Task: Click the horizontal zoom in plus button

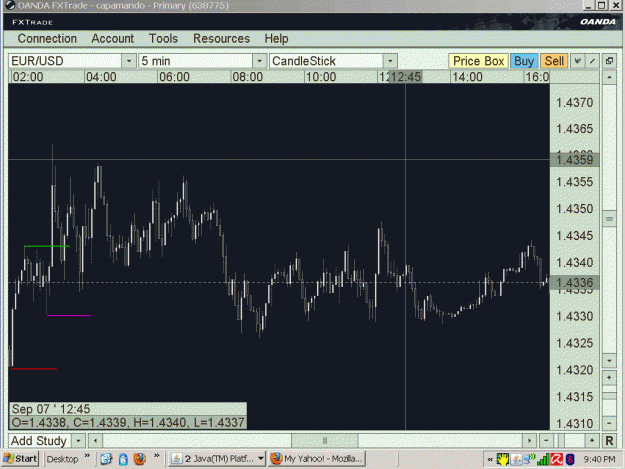Action: coord(592,441)
